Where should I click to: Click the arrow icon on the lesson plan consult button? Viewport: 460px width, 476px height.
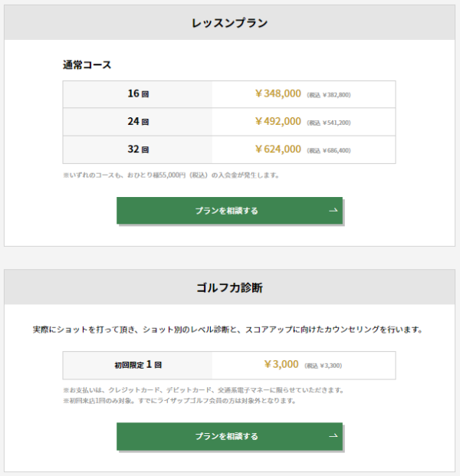333,210
